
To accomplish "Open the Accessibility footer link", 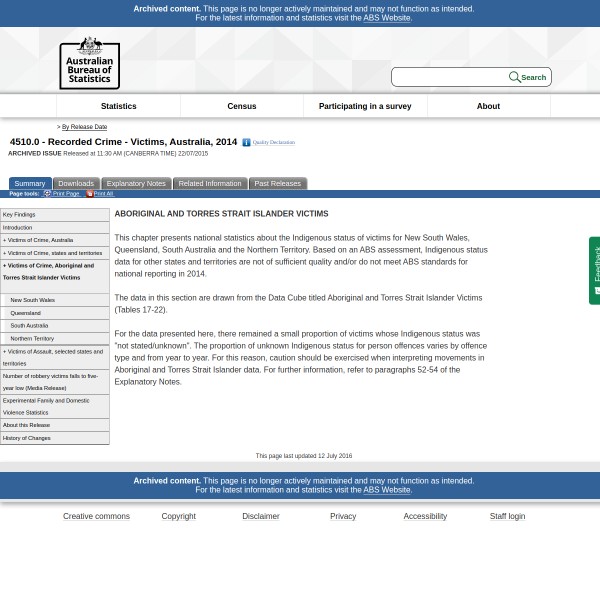I will 425,516.
